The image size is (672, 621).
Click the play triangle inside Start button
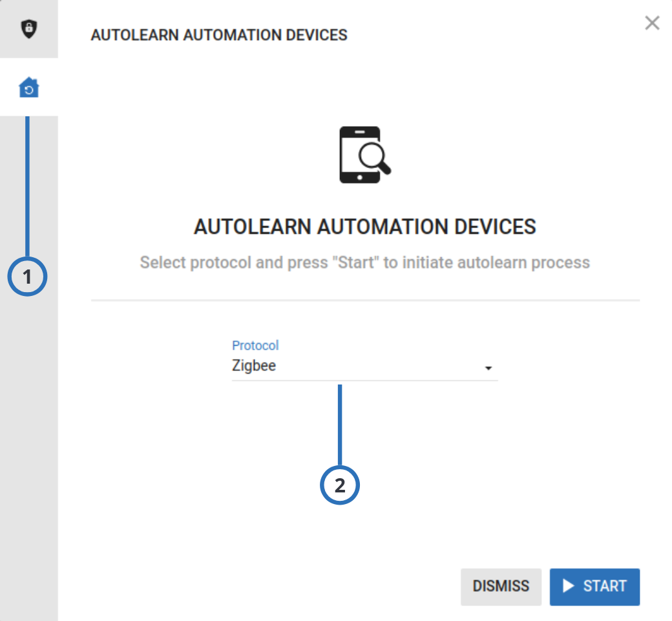(569, 586)
